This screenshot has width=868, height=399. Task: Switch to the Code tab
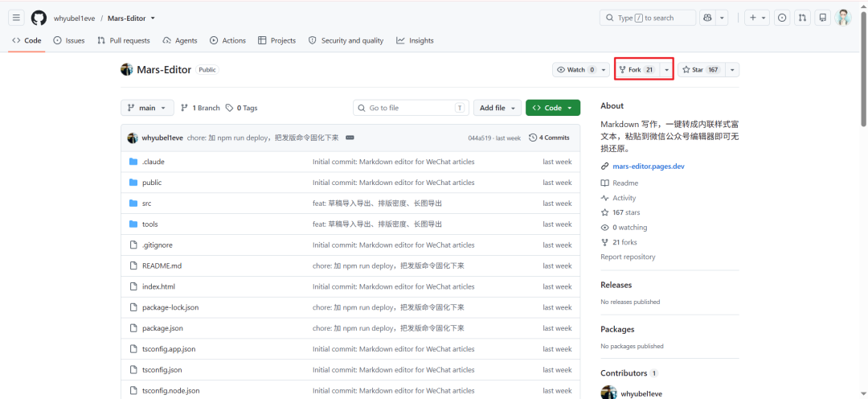coord(27,40)
